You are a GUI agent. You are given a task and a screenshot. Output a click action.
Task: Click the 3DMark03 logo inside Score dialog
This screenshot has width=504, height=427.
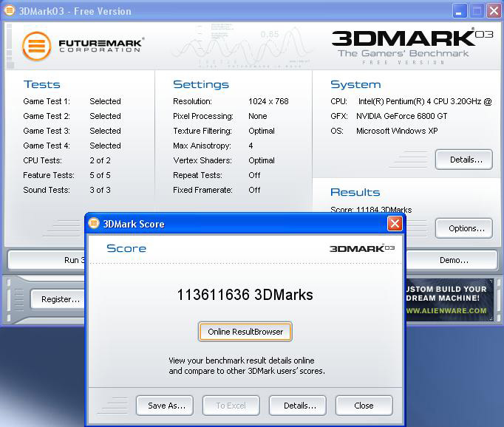tap(361, 248)
